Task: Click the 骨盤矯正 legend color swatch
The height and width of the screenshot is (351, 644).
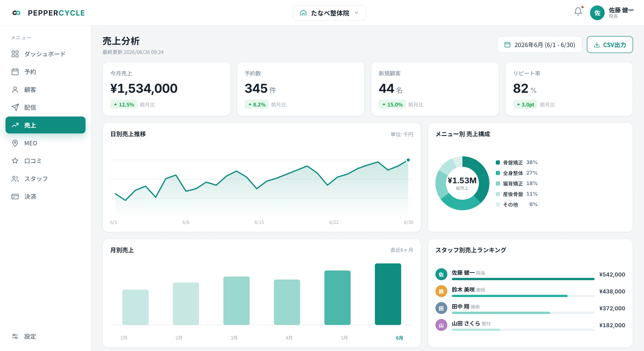Action: (497, 162)
